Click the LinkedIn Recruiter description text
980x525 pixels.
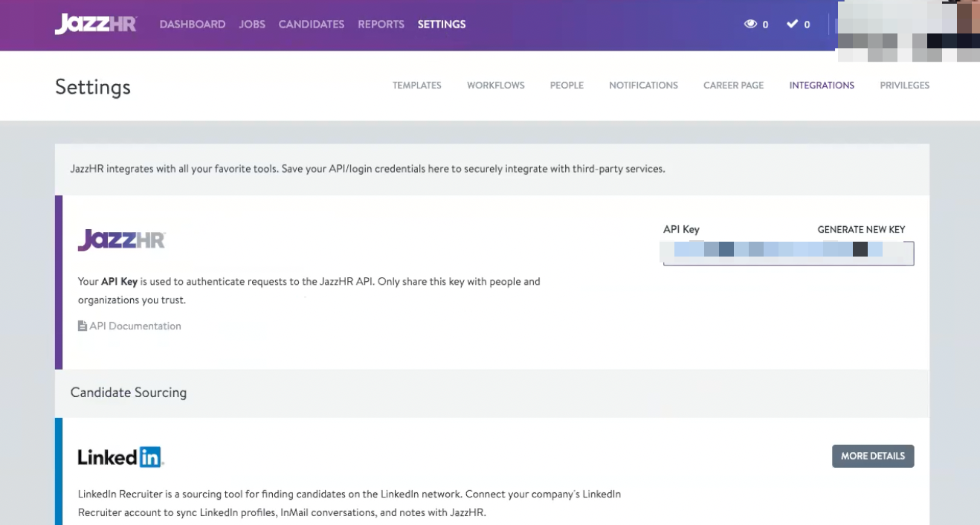[349, 503]
